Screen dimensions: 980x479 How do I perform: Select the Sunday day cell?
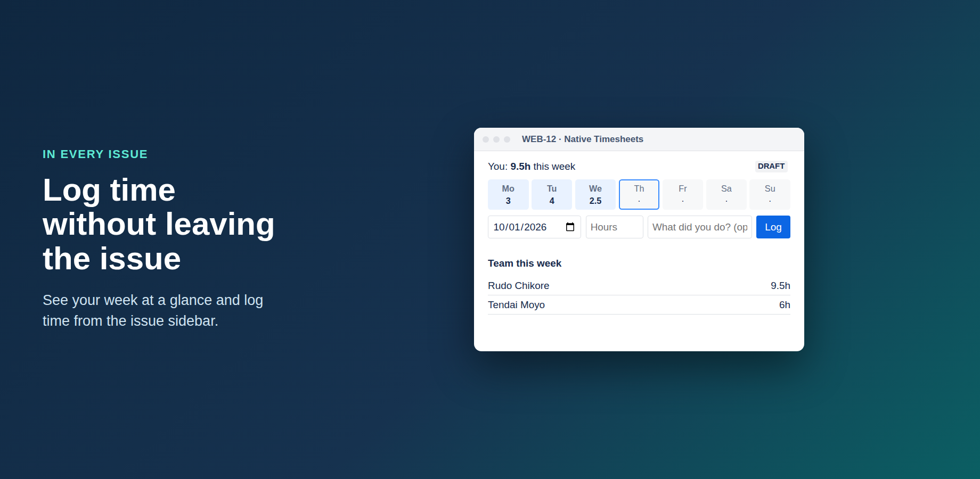(770, 195)
